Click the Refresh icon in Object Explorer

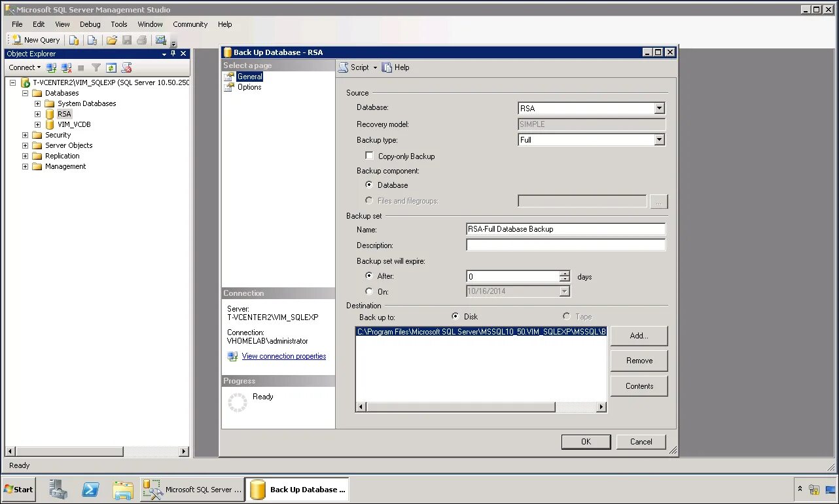pos(111,67)
